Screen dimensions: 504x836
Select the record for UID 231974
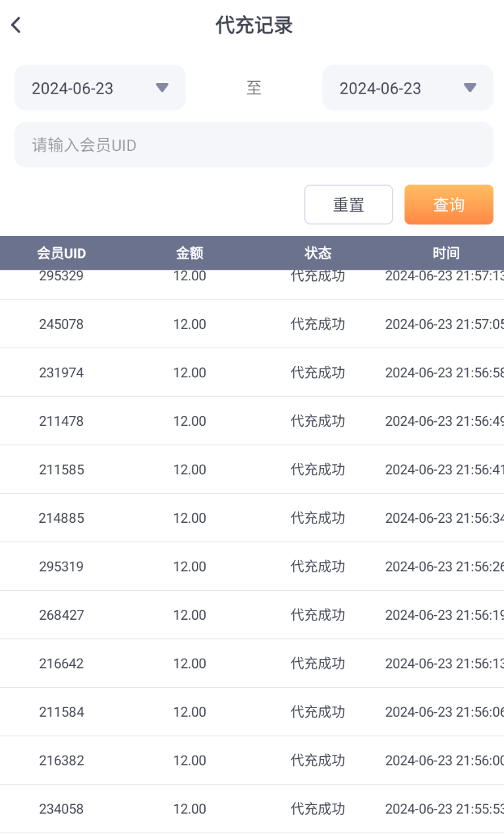(61, 373)
